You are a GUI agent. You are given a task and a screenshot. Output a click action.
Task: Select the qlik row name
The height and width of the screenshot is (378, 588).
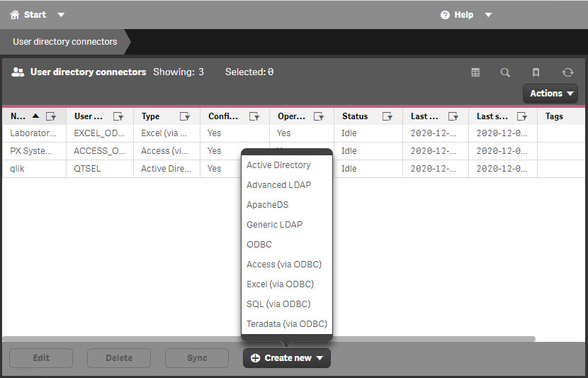click(17, 169)
